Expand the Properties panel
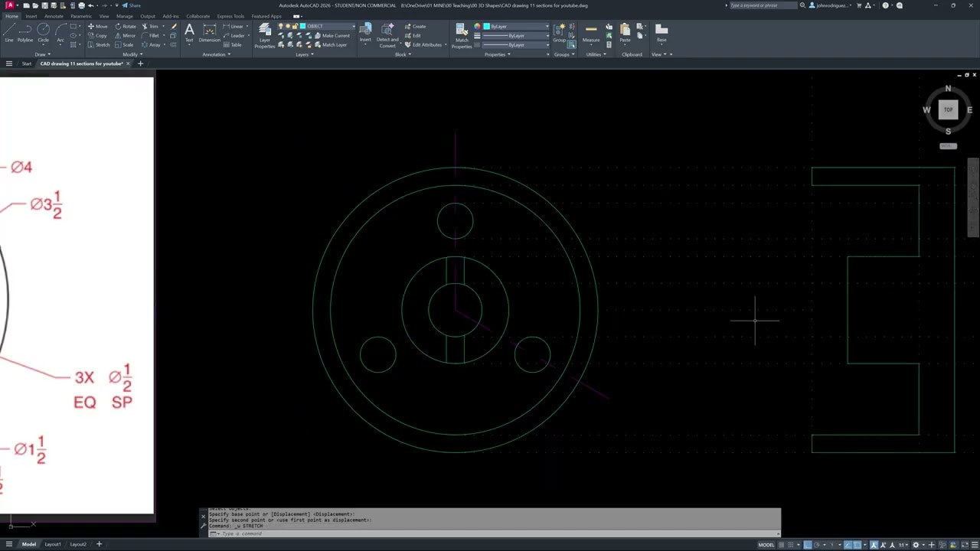Viewport: 980px width, 551px height. tap(498, 54)
